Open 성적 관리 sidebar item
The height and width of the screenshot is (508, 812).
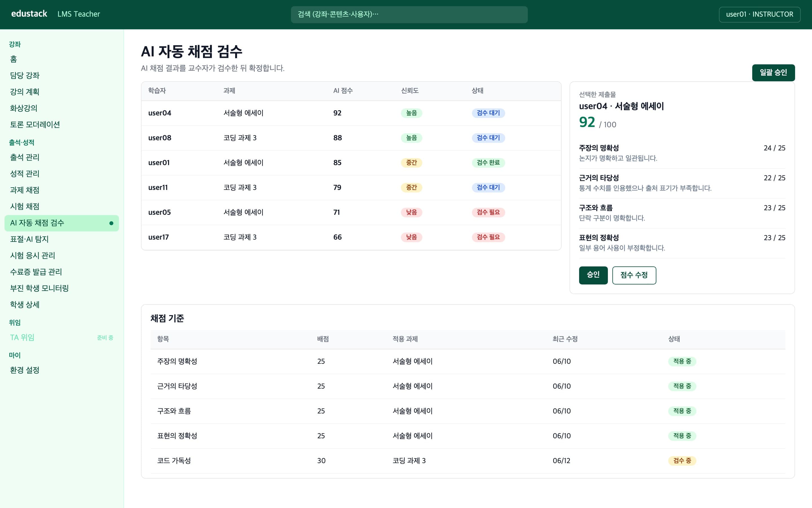(x=62, y=174)
